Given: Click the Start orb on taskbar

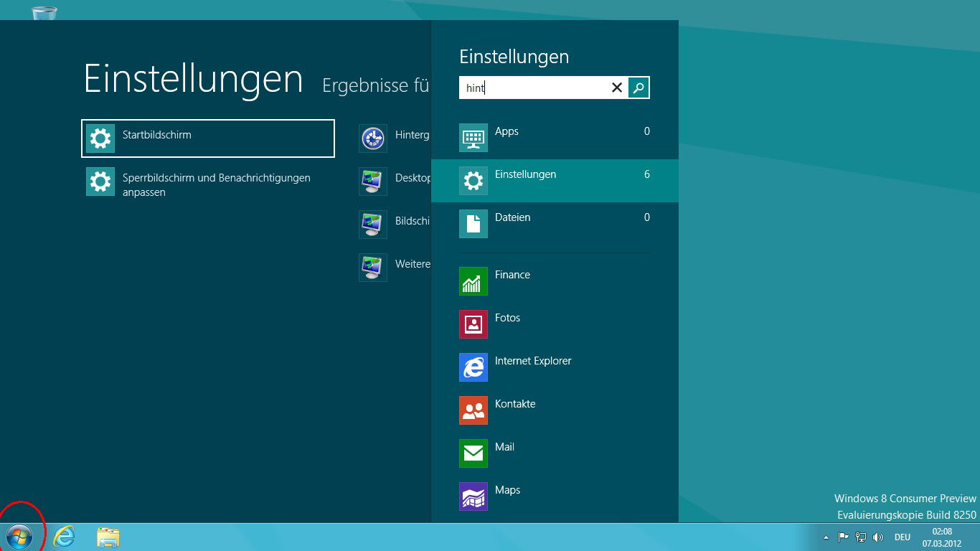Looking at the screenshot, I should (x=19, y=536).
